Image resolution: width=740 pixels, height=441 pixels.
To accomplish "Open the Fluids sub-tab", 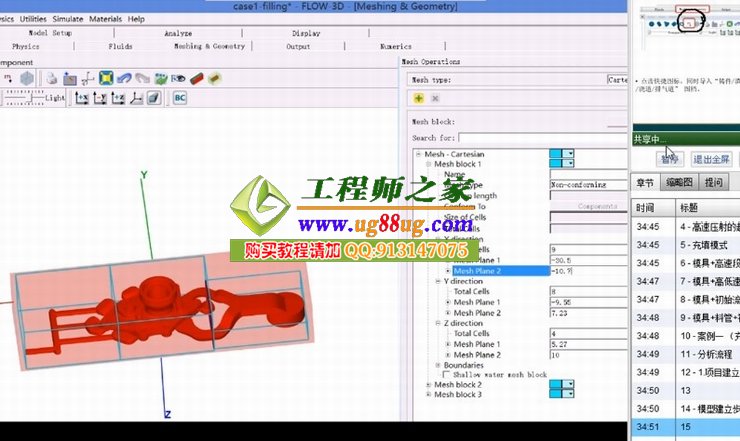I will (x=120, y=46).
